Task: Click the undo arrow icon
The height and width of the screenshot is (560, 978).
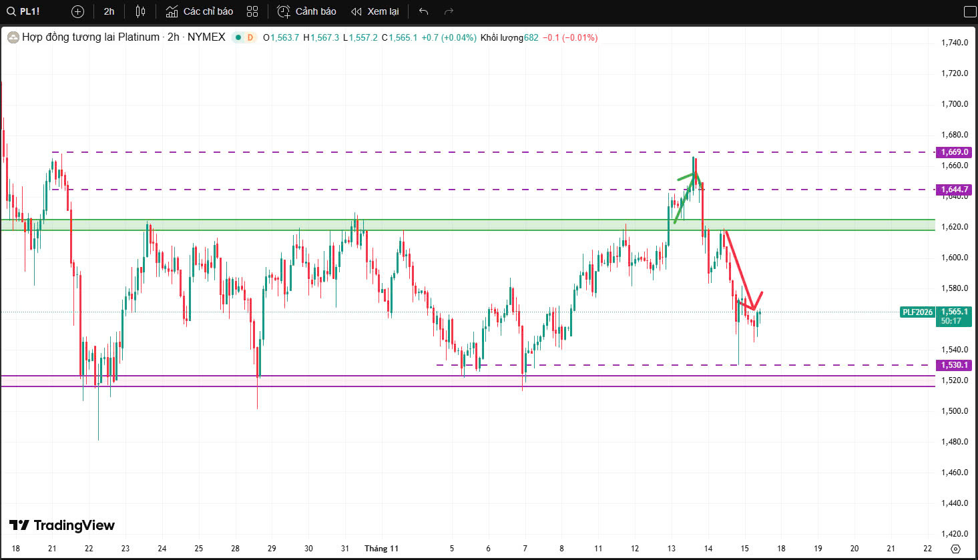Action: click(423, 11)
